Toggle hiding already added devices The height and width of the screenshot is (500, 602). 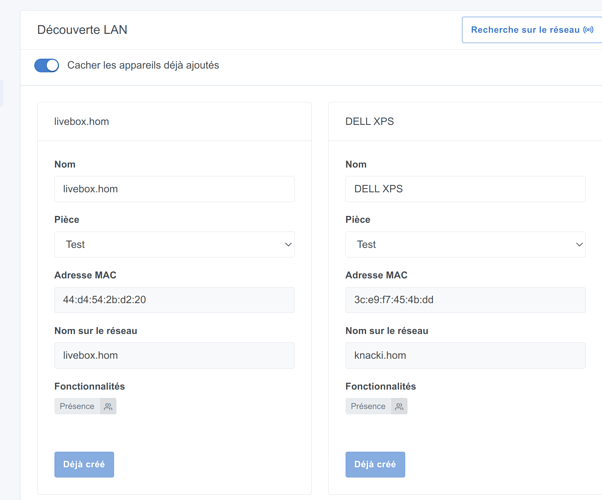[x=47, y=65]
